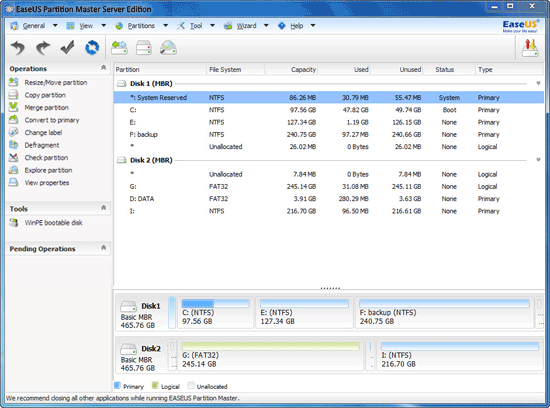Open the General menu
Screen dimensions: 550x408
tap(34, 26)
